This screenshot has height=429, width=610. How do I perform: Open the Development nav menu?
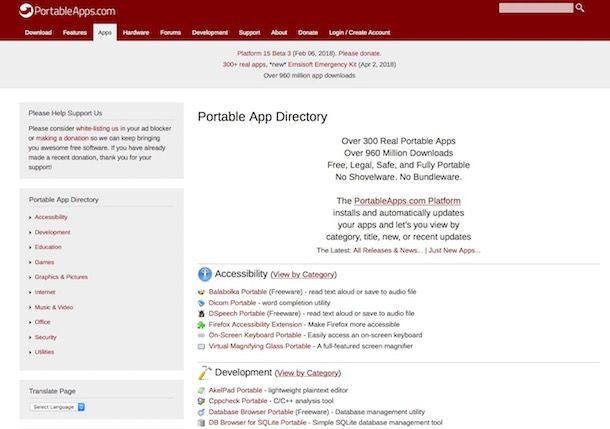coord(210,33)
